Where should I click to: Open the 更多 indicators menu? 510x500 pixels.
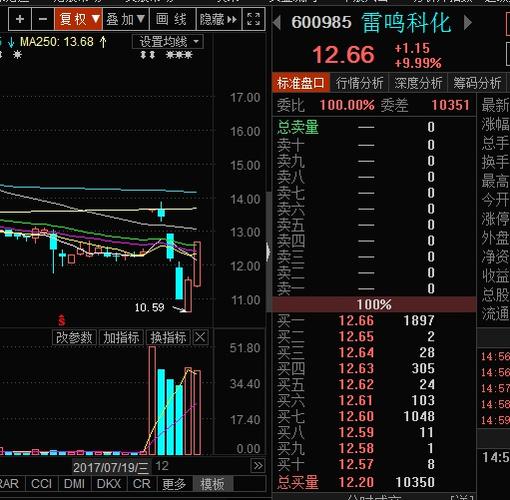(174, 484)
